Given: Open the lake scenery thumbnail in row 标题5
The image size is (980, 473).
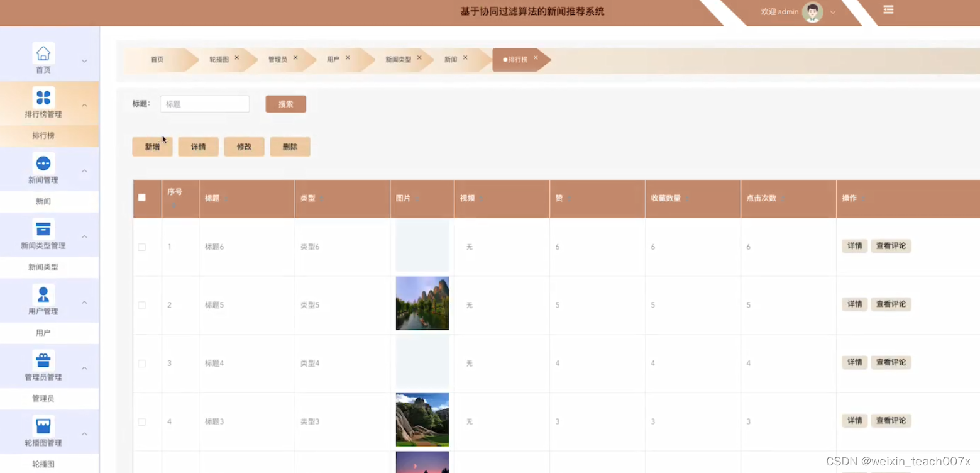Looking at the screenshot, I should pos(422,303).
